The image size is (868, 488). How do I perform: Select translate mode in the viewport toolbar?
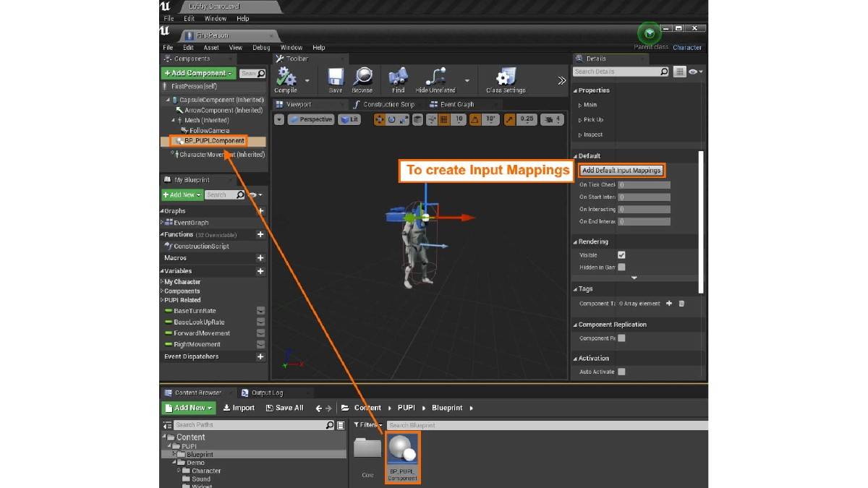pyautogui.click(x=379, y=119)
